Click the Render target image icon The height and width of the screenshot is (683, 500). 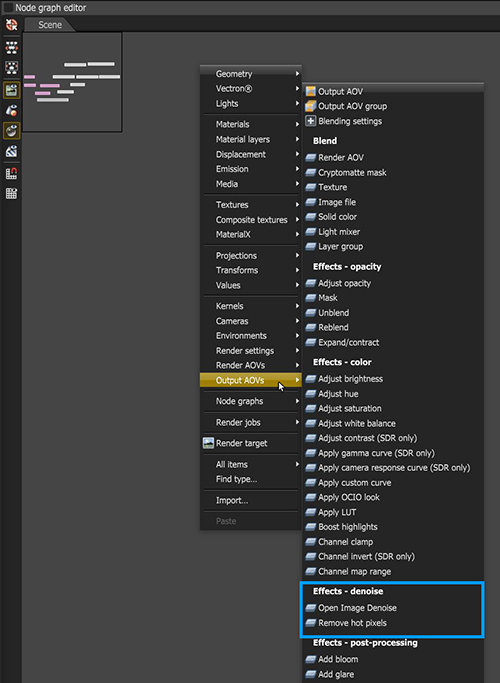208,443
